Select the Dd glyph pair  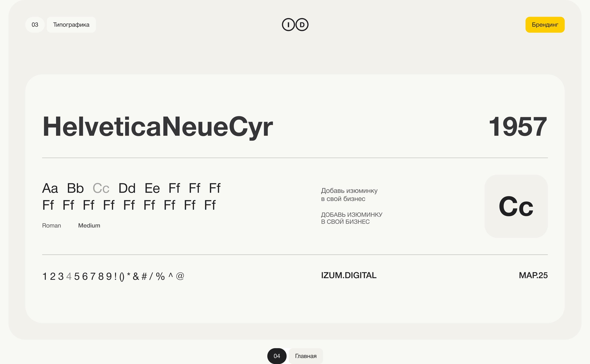tap(127, 188)
